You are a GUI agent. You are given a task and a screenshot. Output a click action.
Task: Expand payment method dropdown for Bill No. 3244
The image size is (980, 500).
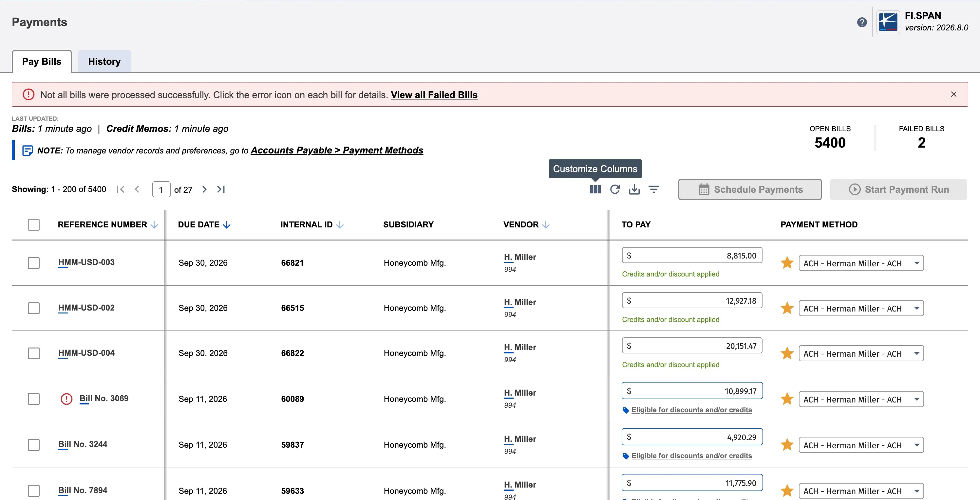point(861,445)
